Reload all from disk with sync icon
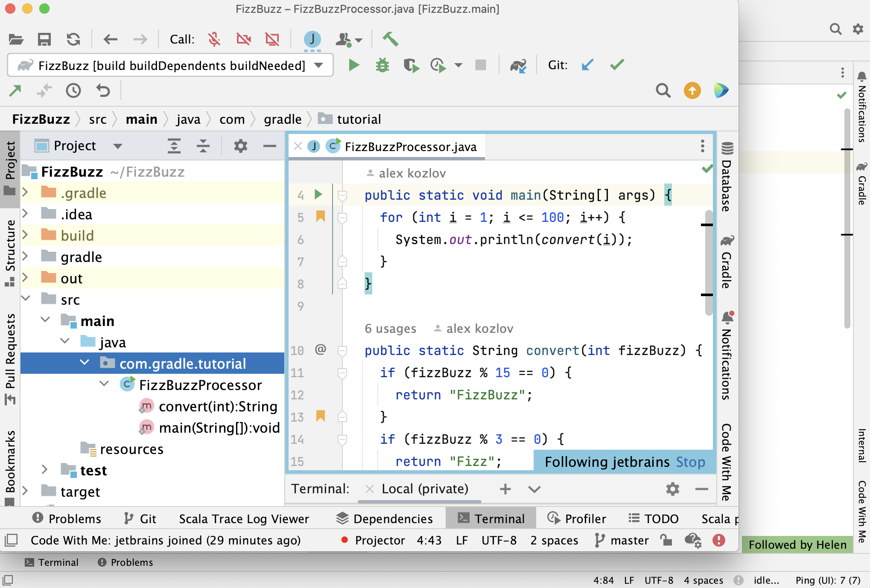The width and height of the screenshot is (870, 588). click(73, 40)
